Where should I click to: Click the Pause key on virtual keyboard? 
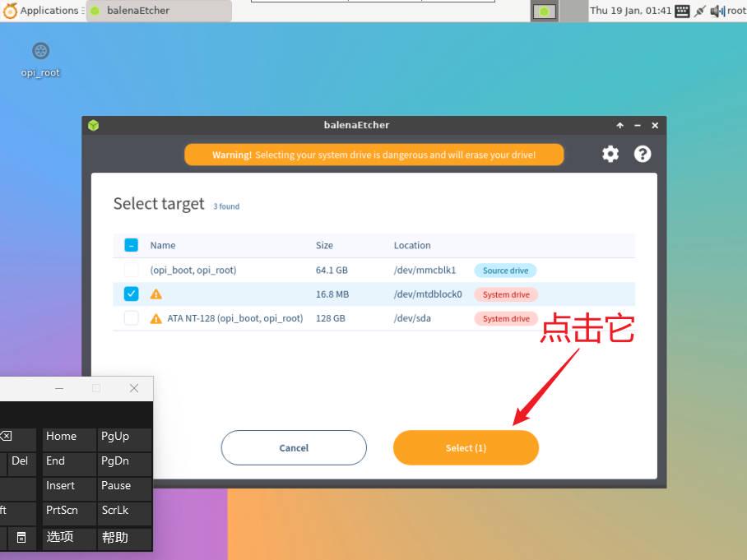(124, 489)
